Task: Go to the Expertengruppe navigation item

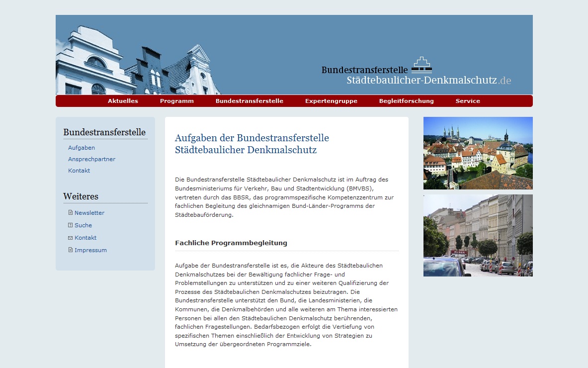Action: (331, 101)
